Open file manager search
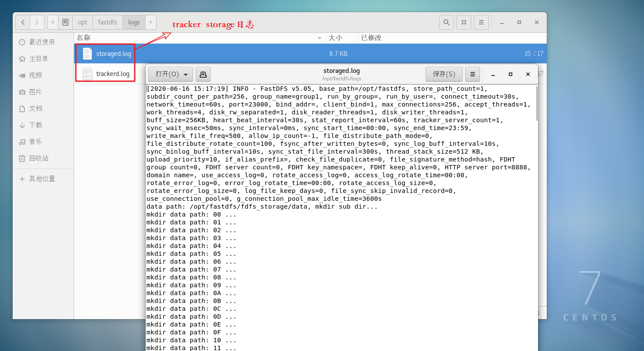This screenshot has width=644, height=351. click(446, 22)
